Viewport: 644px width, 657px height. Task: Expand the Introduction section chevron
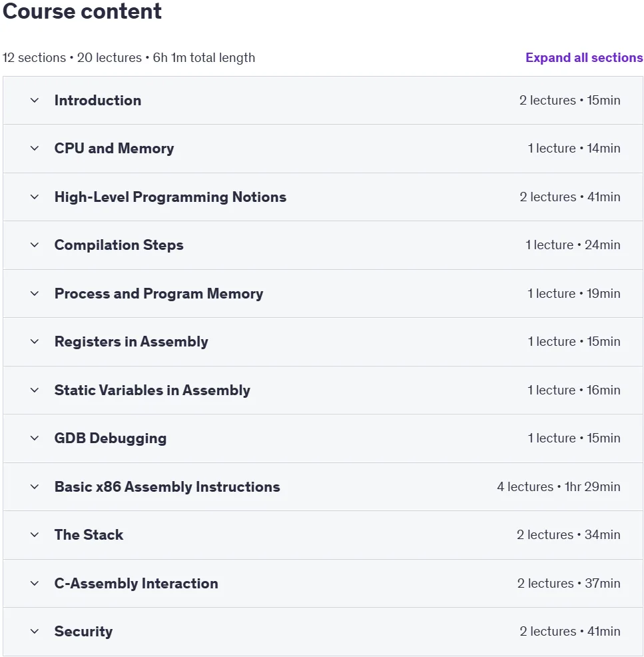coord(35,101)
